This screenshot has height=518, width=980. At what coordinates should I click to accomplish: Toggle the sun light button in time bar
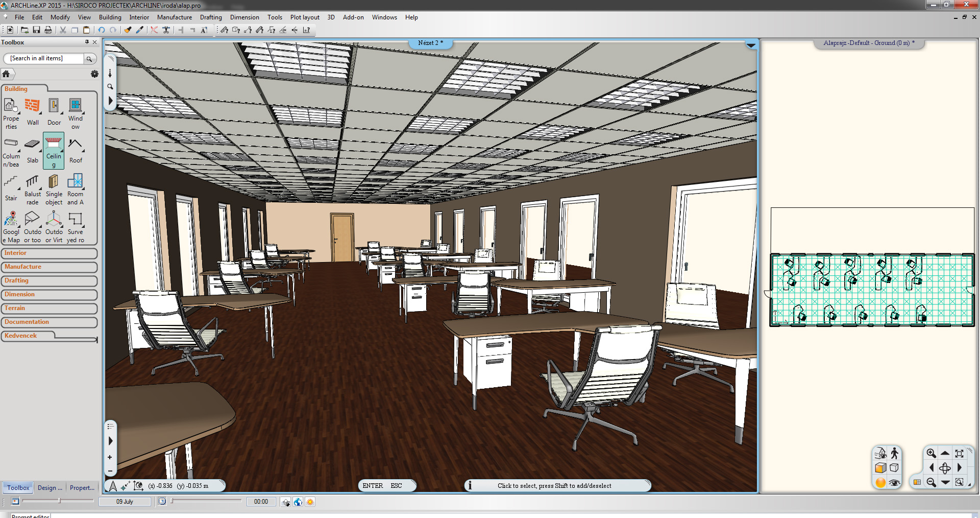pos(310,502)
